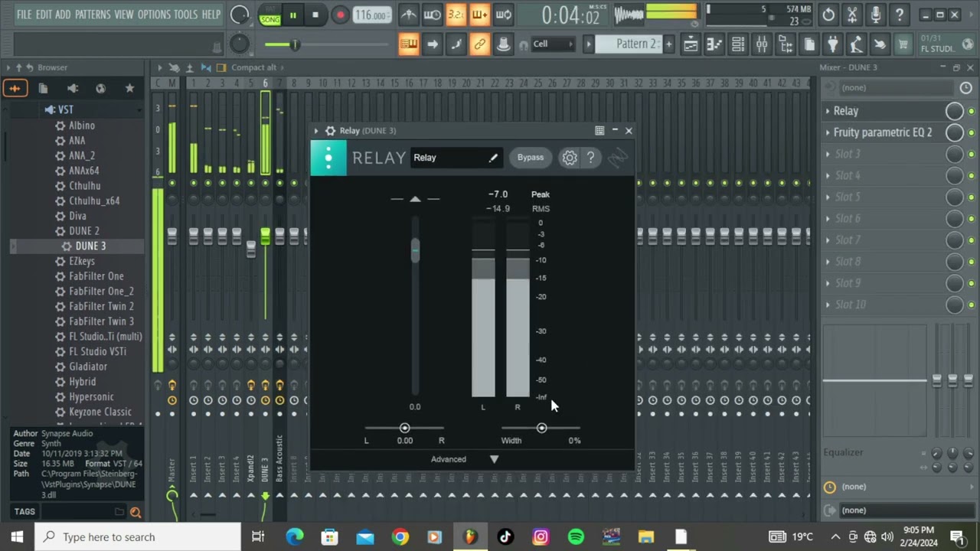Screen dimensions: 980x551
Task: Click the scissors tool icon in toolbar
Action: click(x=852, y=15)
